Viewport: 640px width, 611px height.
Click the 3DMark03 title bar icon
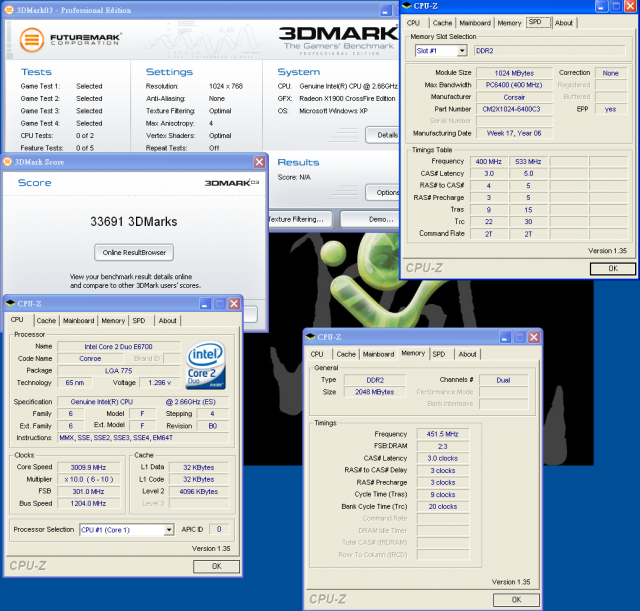9,10
